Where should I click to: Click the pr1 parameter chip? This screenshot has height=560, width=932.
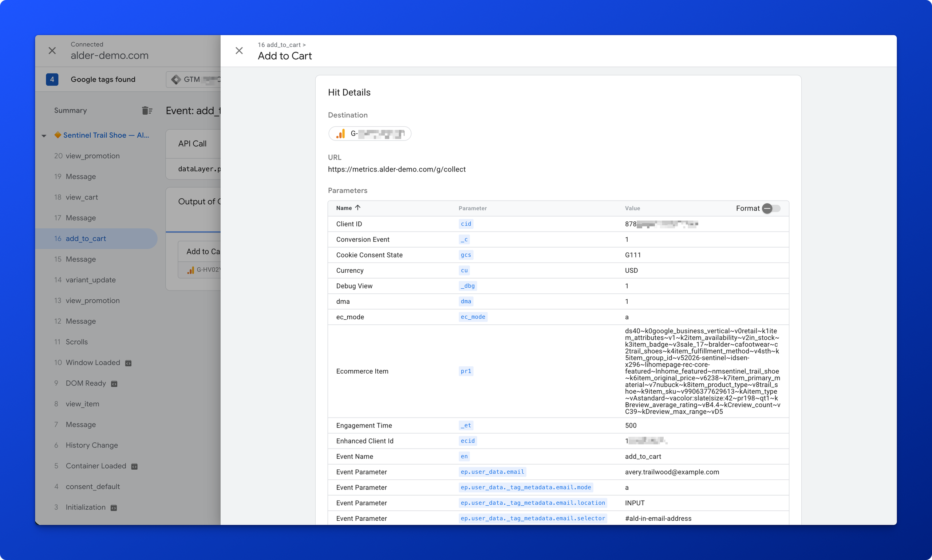466,371
